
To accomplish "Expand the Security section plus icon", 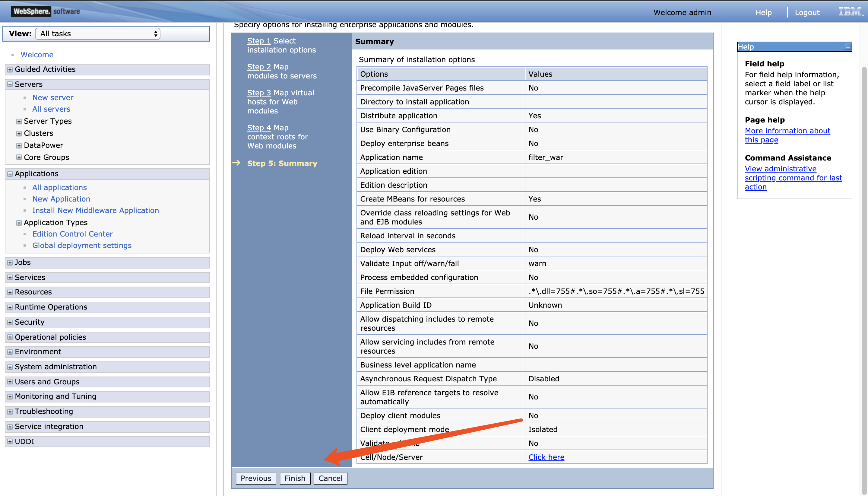I will (10, 322).
